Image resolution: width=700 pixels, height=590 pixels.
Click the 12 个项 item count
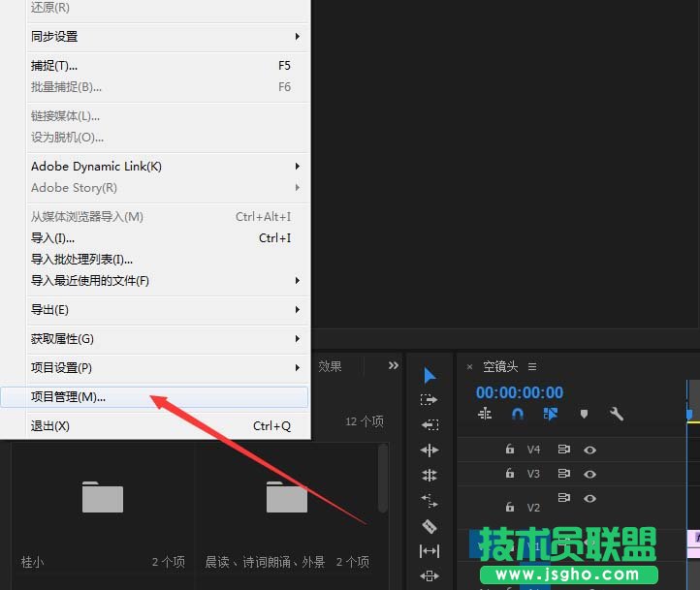click(365, 421)
